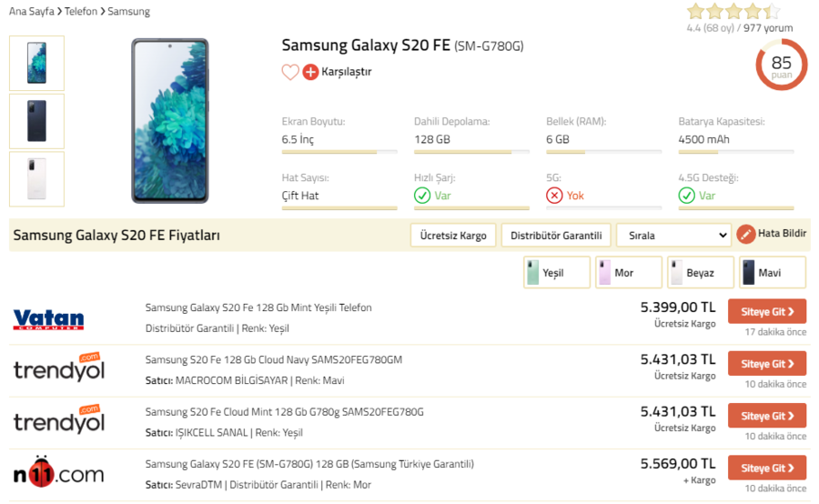
Task: Click the red plus Karşılaştır icon
Action: tap(310, 72)
